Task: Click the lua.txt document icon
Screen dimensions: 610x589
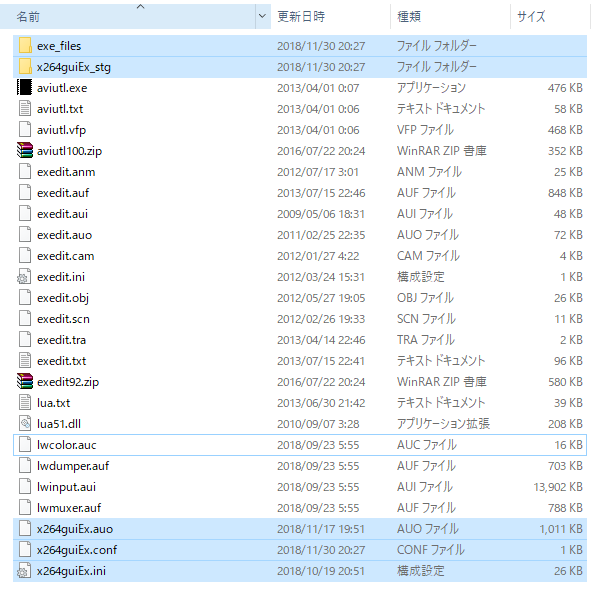Action: click(x=25, y=403)
